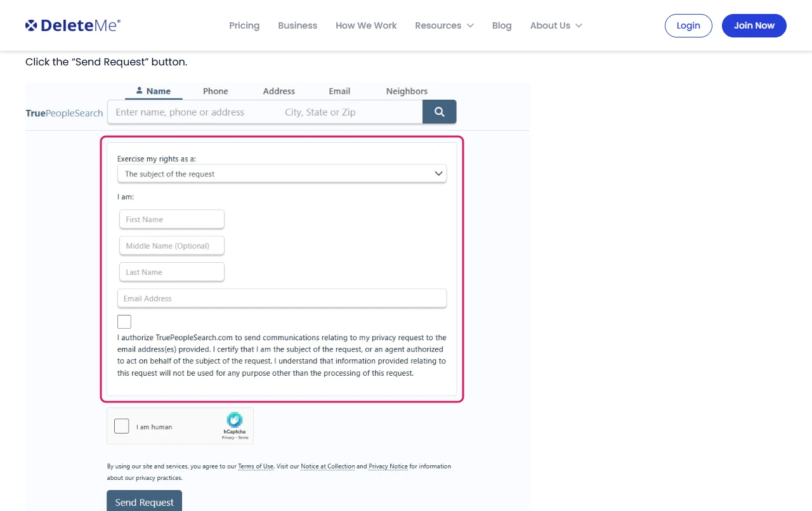Focus the City, State or Zip field
Viewport: 812px width, 511px height.
coord(350,112)
